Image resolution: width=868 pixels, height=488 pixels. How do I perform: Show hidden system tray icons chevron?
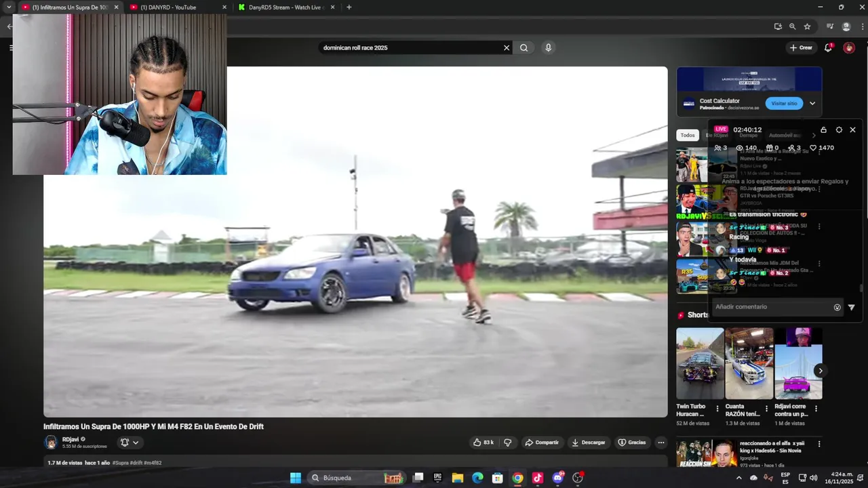tap(739, 478)
